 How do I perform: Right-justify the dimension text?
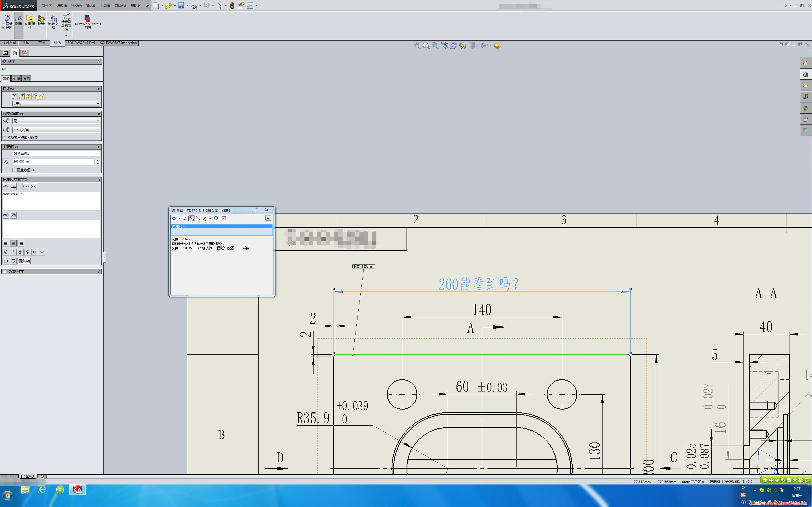(x=21, y=243)
